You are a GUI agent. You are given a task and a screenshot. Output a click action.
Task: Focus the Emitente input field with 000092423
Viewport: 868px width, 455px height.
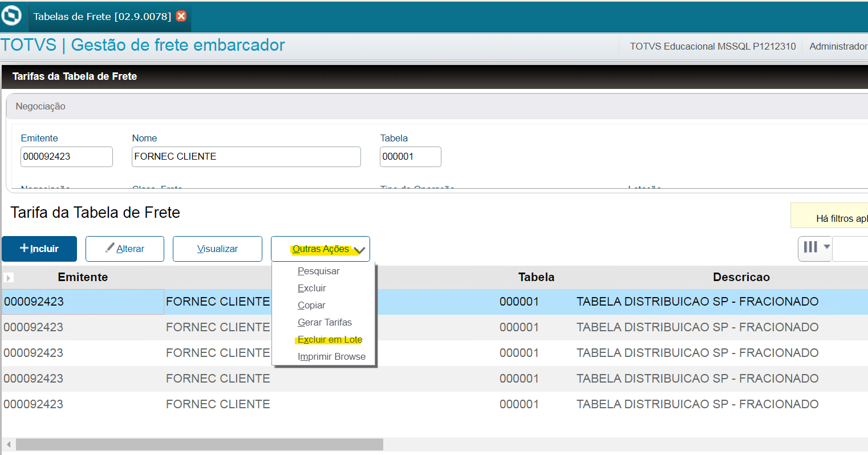pyautogui.click(x=67, y=157)
